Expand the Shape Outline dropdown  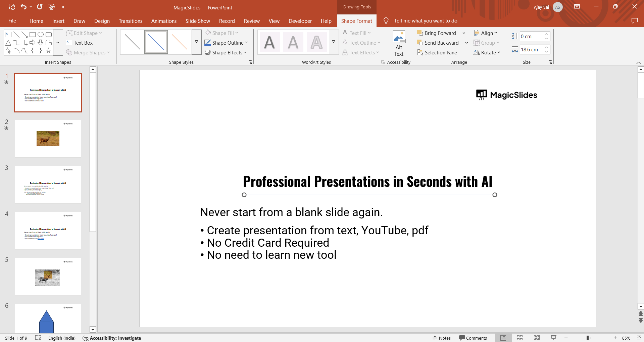point(246,43)
